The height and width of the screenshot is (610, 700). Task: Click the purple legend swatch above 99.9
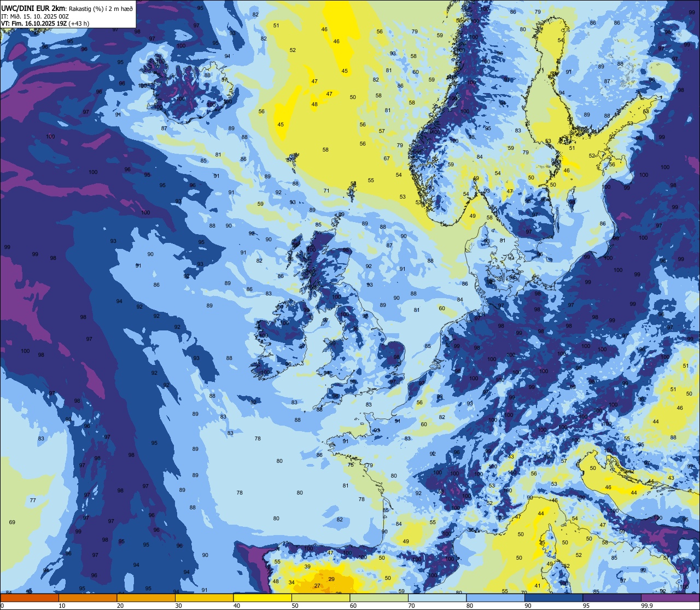tap(670, 597)
